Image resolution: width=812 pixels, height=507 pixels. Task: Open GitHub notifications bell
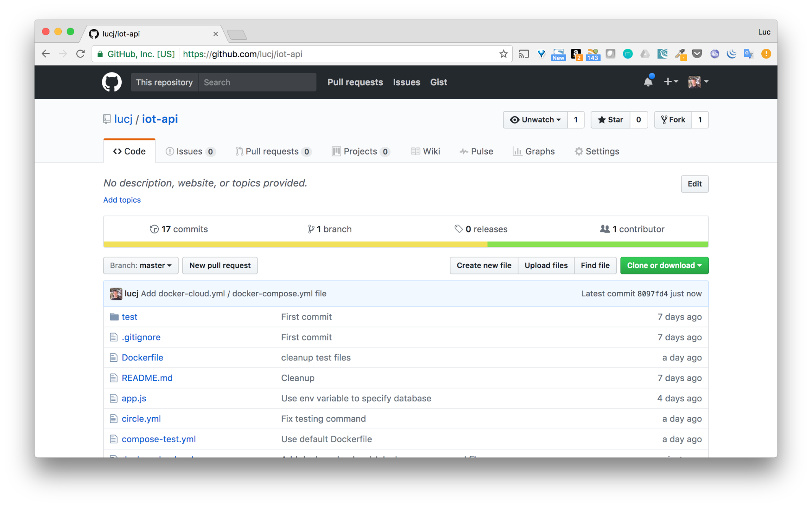pyautogui.click(x=648, y=81)
